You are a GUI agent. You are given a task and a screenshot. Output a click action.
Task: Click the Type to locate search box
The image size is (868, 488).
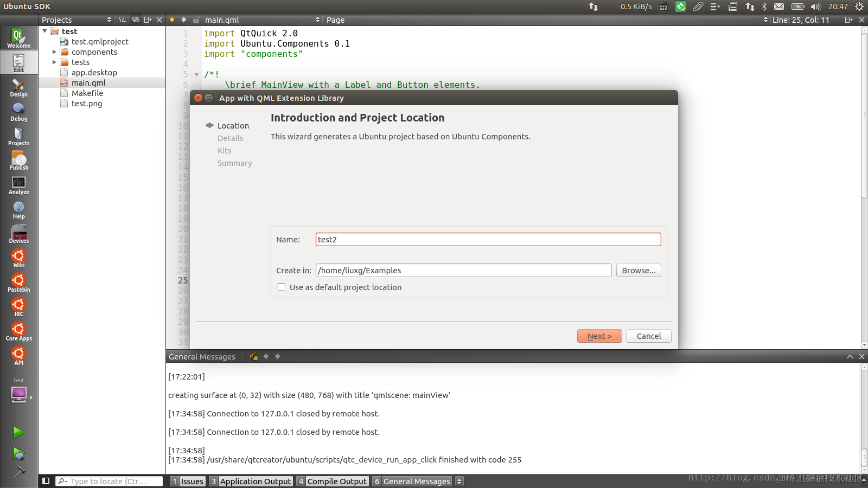(x=109, y=481)
